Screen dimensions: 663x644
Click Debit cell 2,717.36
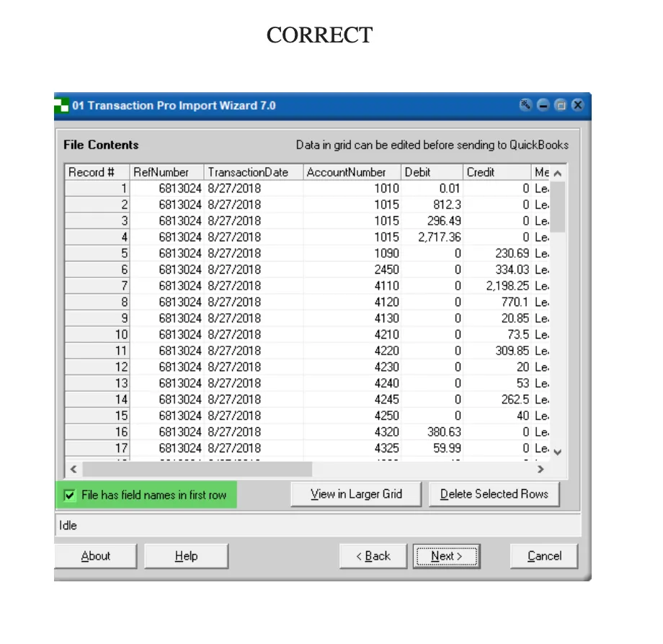click(432, 237)
